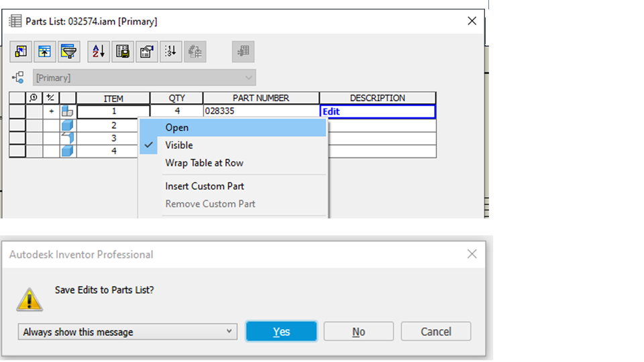Click Yes to save edits
The height and width of the screenshot is (362, 644).
pyautogui.click(x=281, y=331)
